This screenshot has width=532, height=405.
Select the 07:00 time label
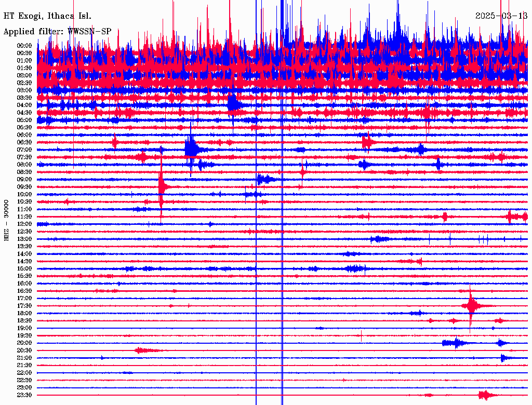point(24,150)
